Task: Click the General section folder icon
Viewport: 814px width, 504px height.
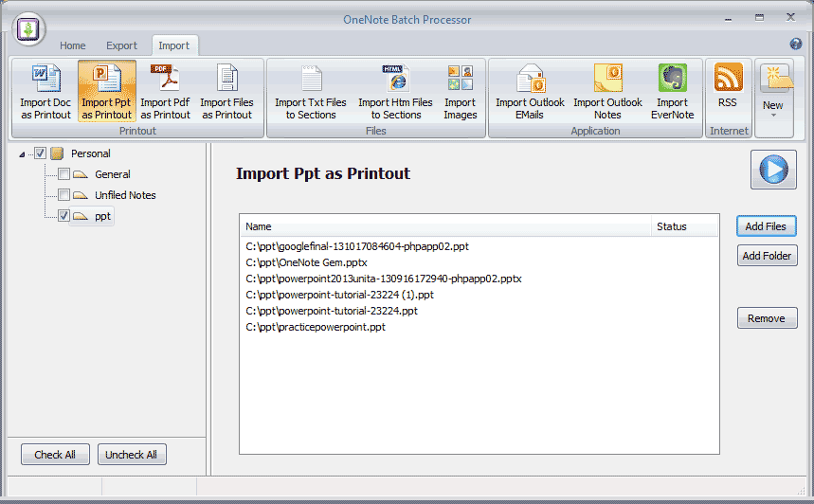Action: tap(81, 174)
